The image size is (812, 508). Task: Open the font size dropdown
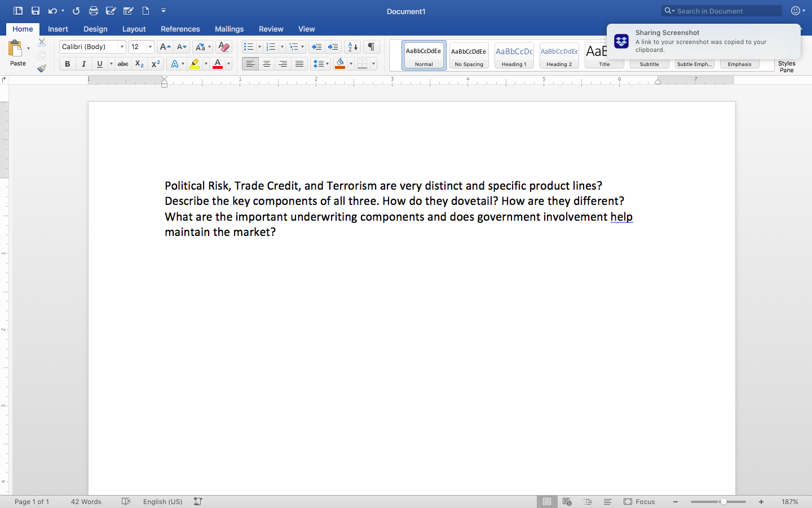[150, 46]
